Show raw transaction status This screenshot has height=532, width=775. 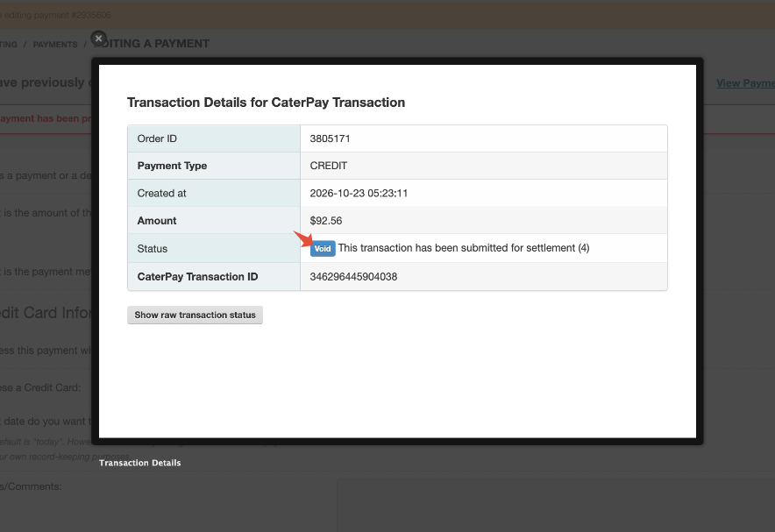click(196, 316)
